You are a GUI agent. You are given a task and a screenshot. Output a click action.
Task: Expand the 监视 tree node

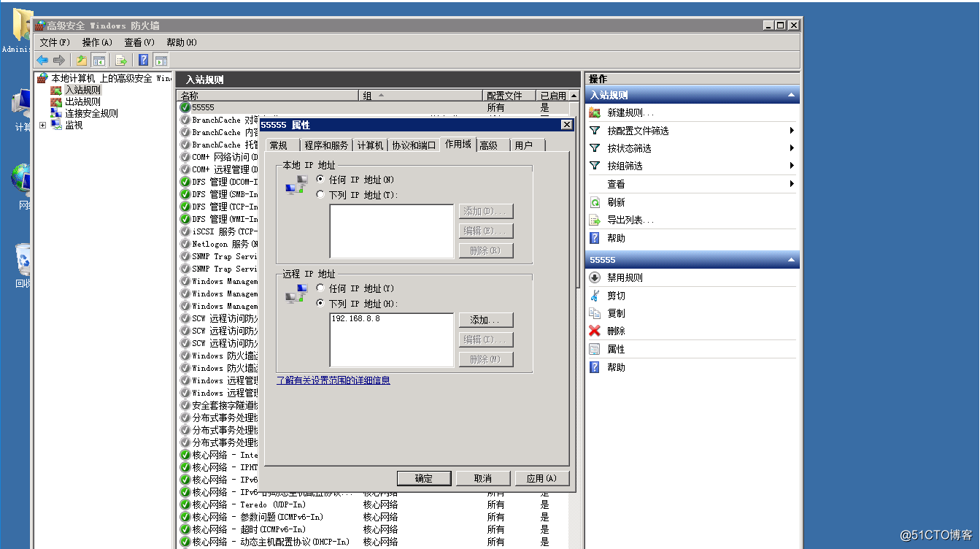[x=42, y=125]
